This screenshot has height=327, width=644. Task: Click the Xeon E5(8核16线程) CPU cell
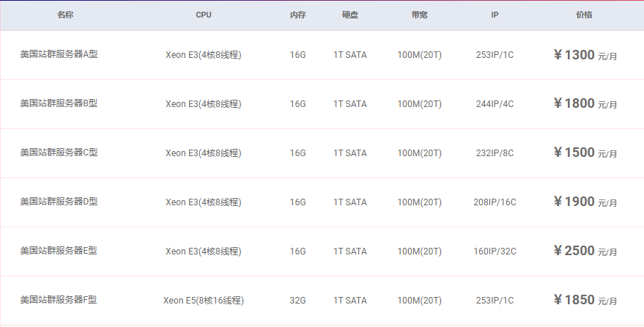click(x=203, y=301)
